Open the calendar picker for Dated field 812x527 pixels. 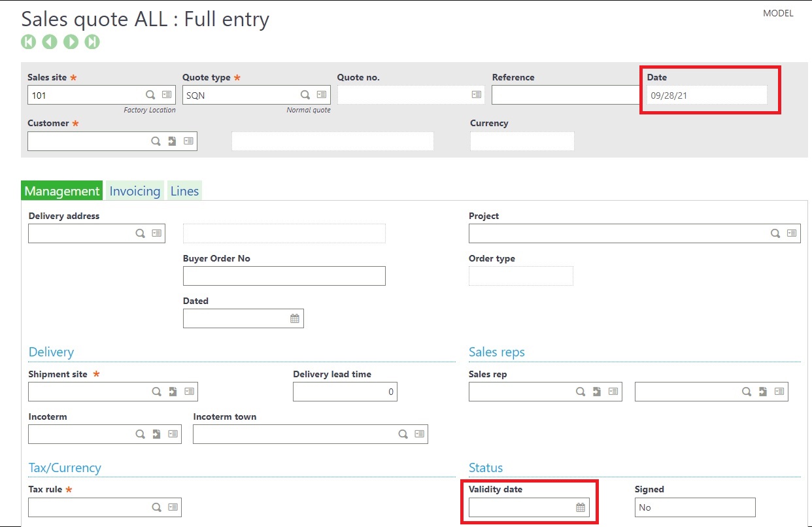click(296, 318)
